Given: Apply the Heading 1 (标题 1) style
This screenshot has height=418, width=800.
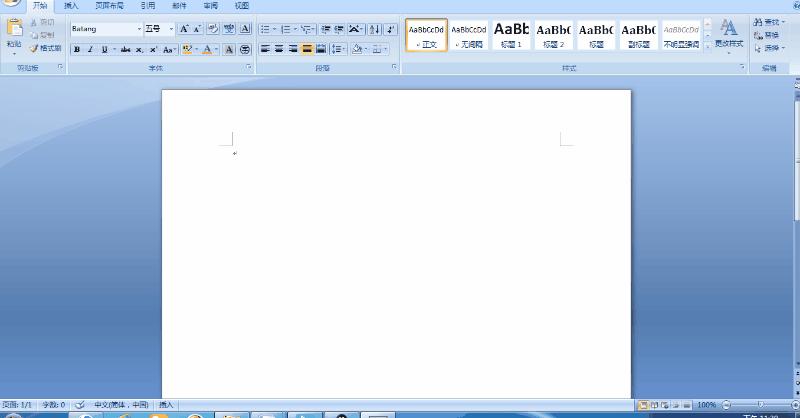Looking at the screenshot, I should [x=511, y=35].
